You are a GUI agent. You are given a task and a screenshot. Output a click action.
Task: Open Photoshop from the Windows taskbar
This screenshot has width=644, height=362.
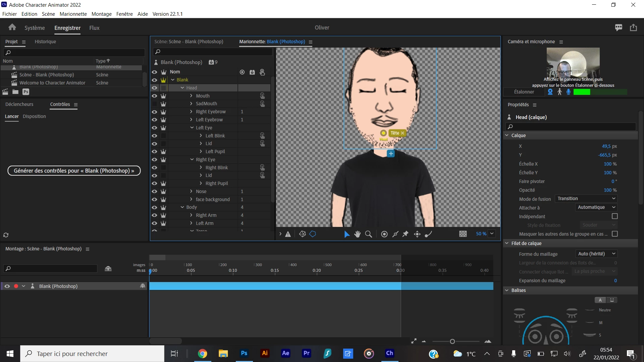[x=244, y=353]
